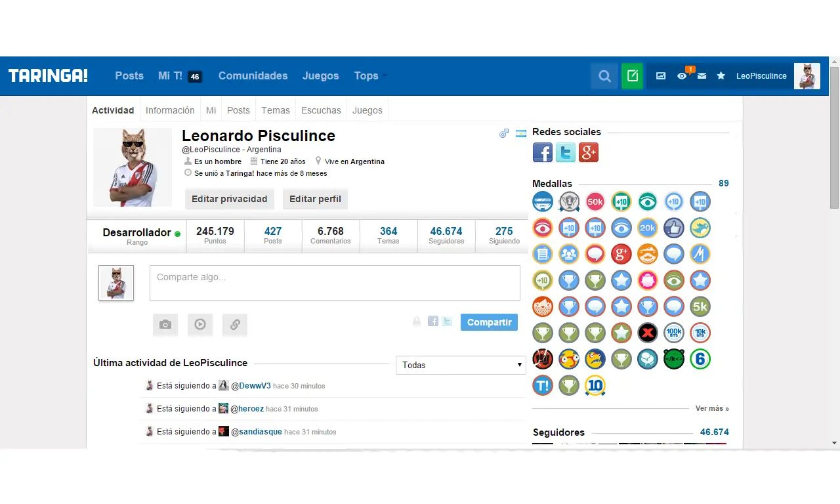Click the TARINGA! logo
The image size is (840, 504).
pos(48,76)
